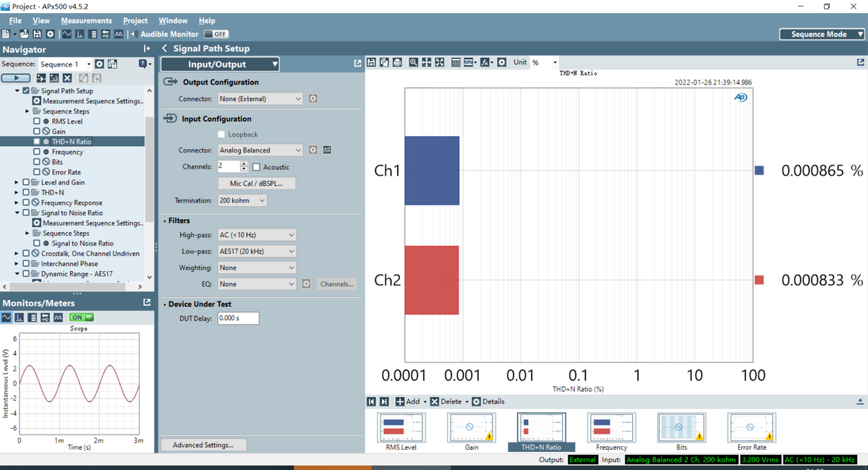Open project settings gear in main toolbar
Viewport: 868px width, 470px height.
[x=51, y=34]
